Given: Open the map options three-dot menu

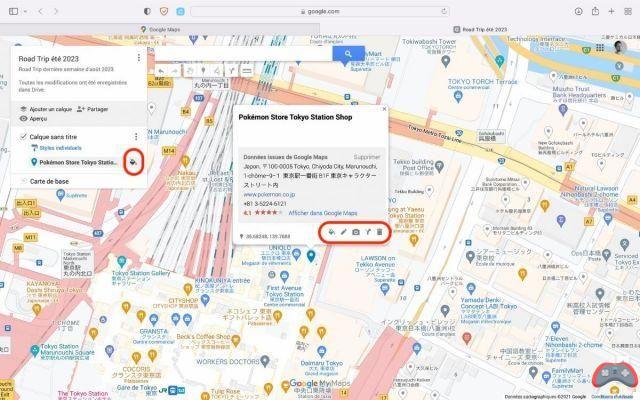Looking at the screenshot, I should coord(139,58).
